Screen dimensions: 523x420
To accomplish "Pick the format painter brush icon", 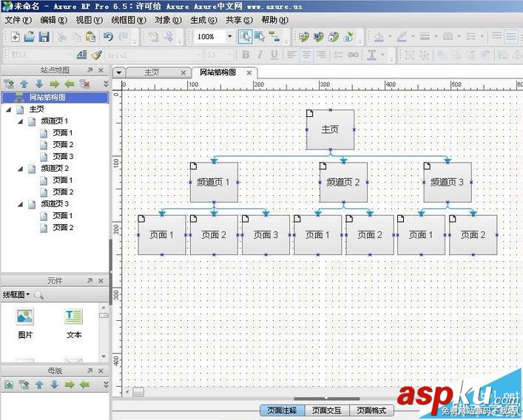I will 96,55.
